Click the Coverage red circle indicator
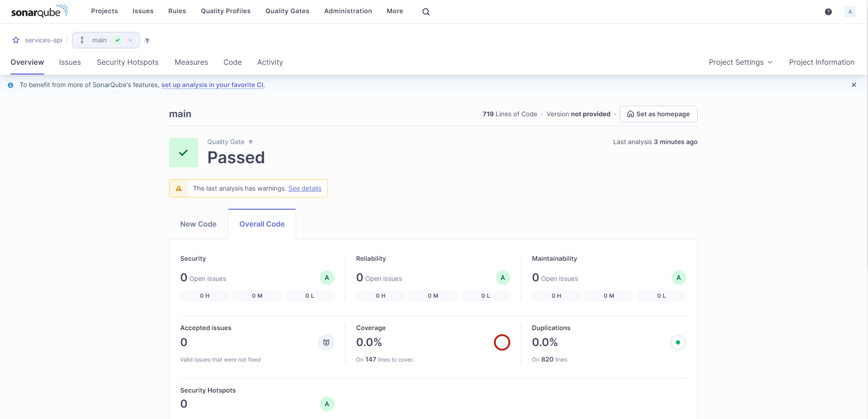 click(x=502, y=342)
